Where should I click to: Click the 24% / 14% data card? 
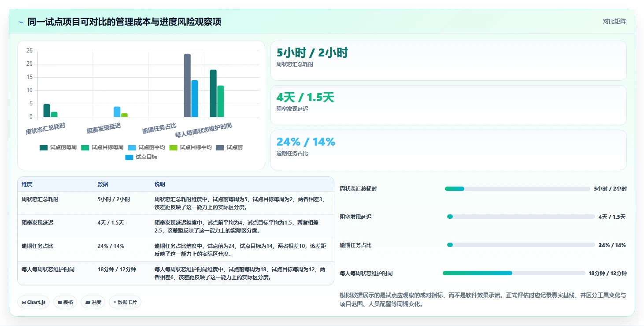point(448,150)
